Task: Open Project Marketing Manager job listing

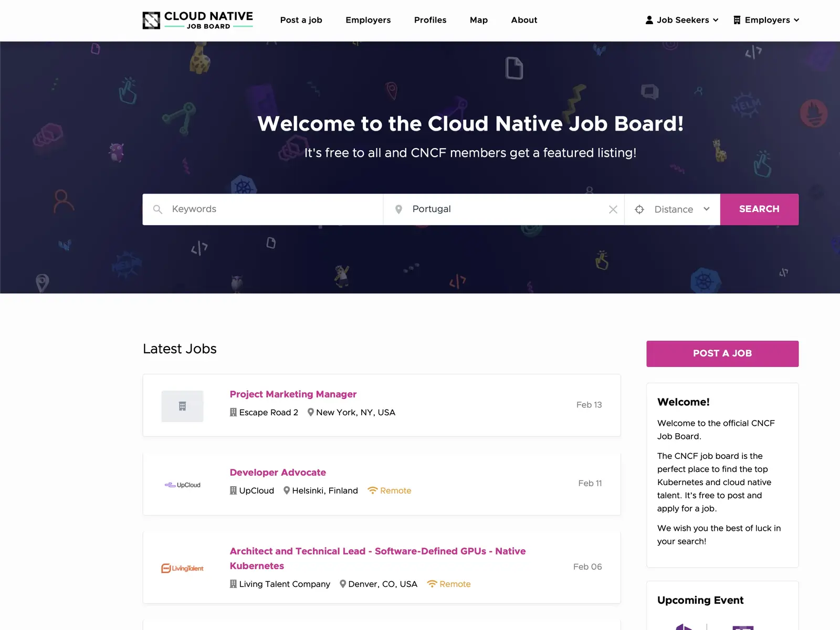Action: (293, 394)
